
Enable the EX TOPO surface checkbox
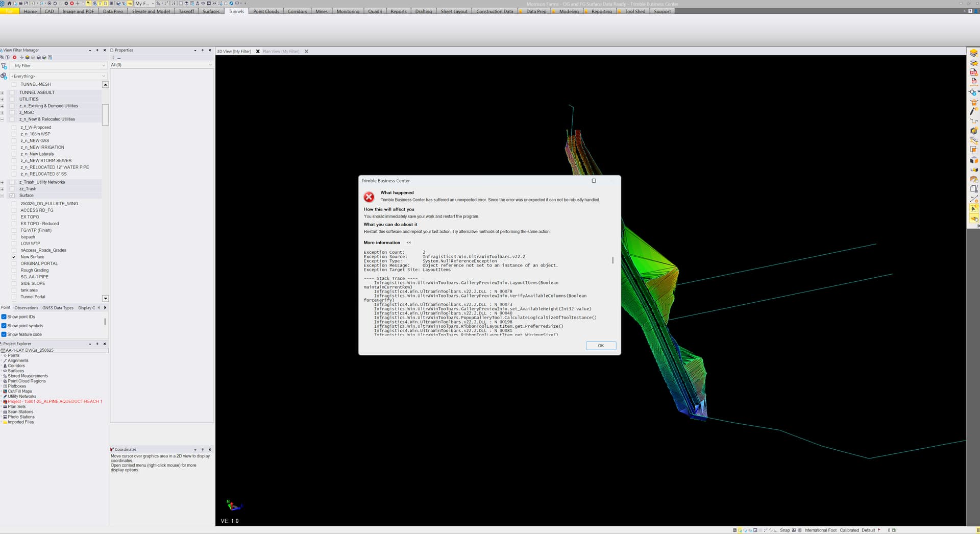14,217
